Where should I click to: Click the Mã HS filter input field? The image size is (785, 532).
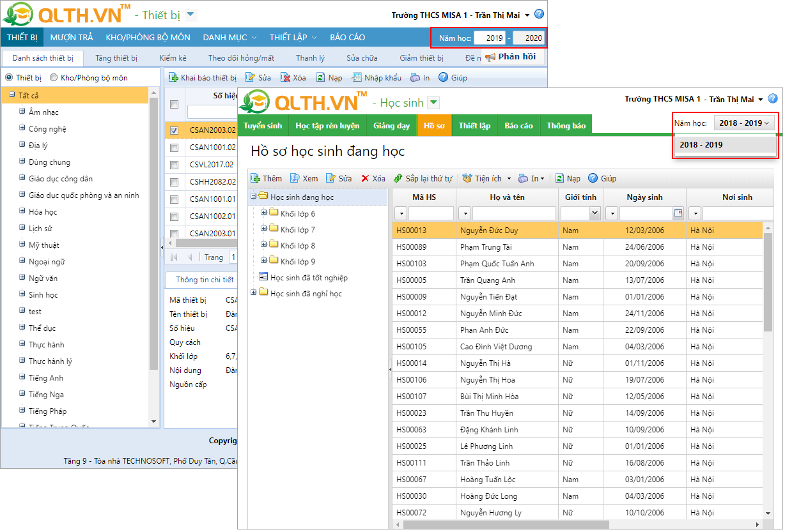point(431,213)
